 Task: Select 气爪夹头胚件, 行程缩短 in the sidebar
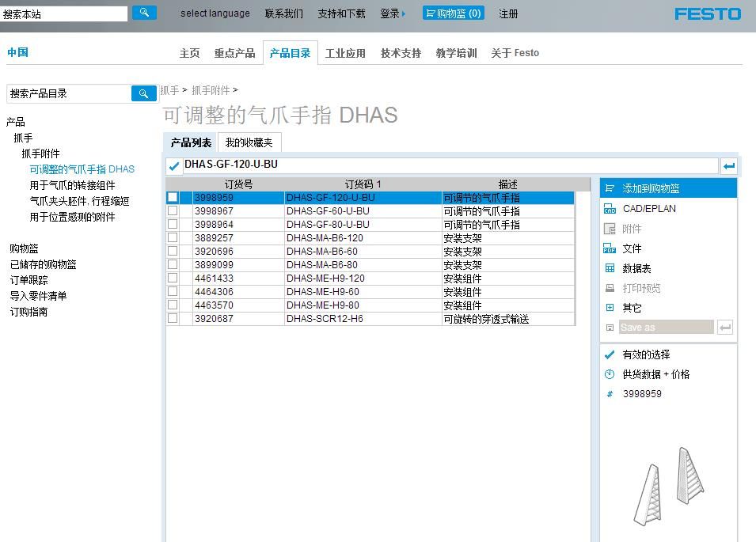coord(79,202)
